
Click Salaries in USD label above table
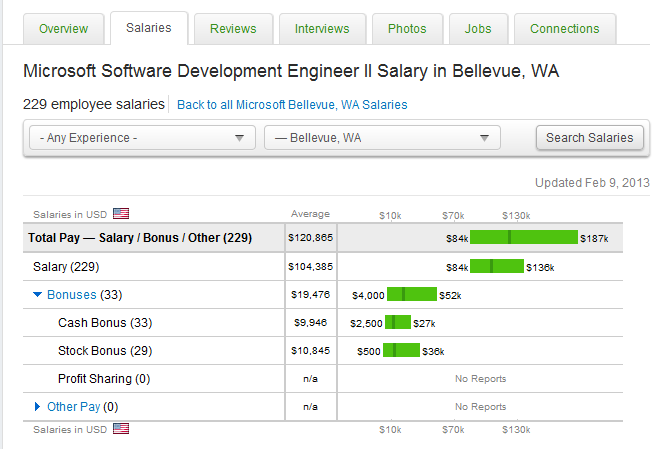[x=70, y=214]
